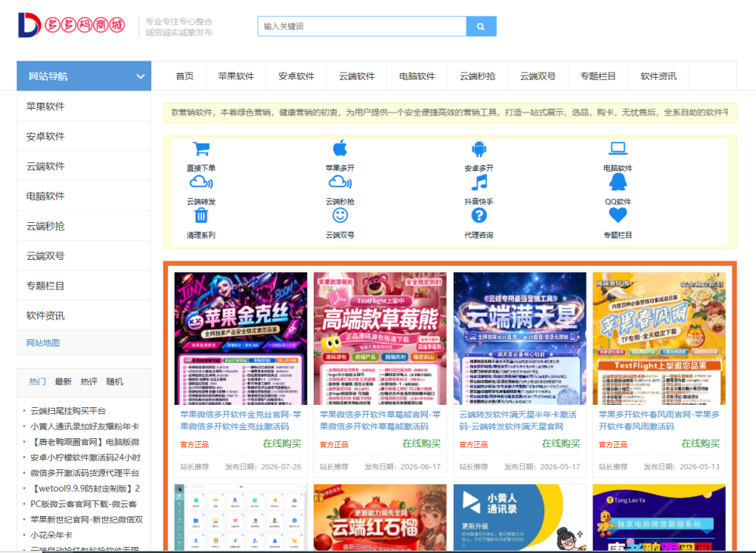Open 软件资讯 in top navigation bar
The image size is (756, 553).
point(658,76)
